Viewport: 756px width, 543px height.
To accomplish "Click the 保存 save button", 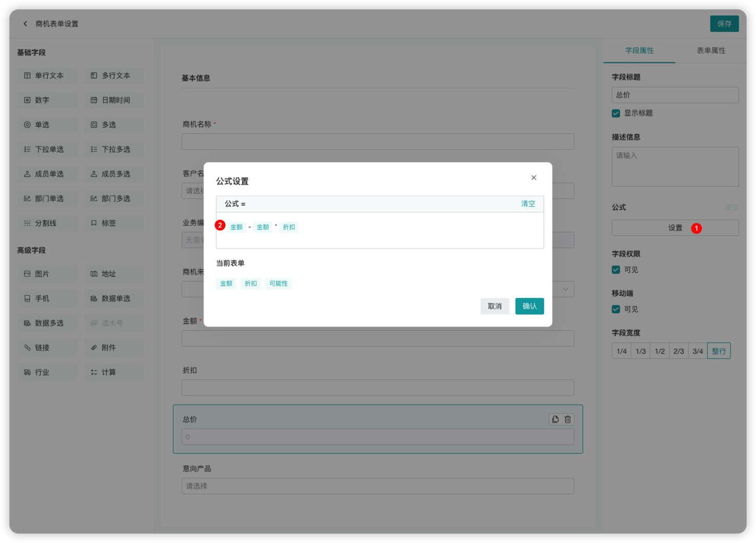I will point(724,24).
